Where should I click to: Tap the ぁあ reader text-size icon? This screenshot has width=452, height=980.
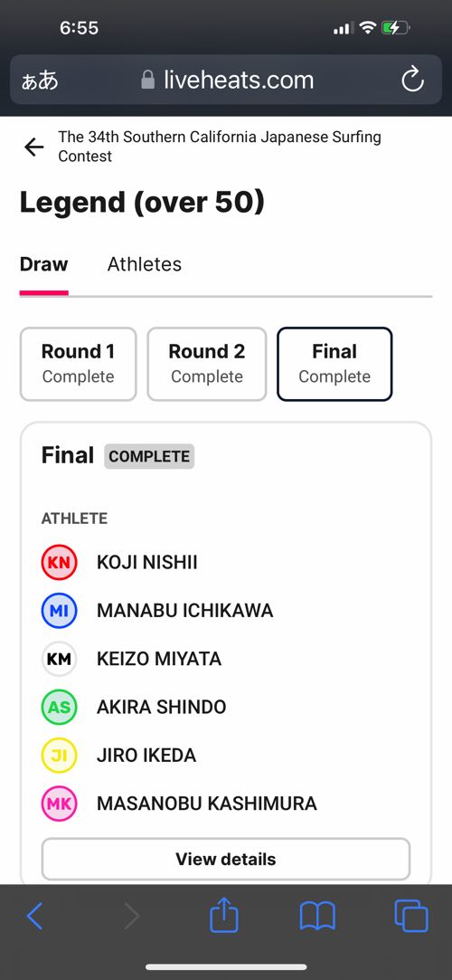[40, 81]
